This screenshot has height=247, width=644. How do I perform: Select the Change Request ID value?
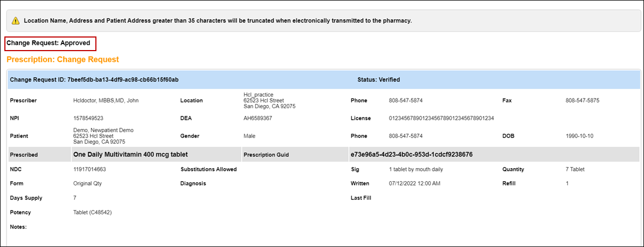pos(123,79)
